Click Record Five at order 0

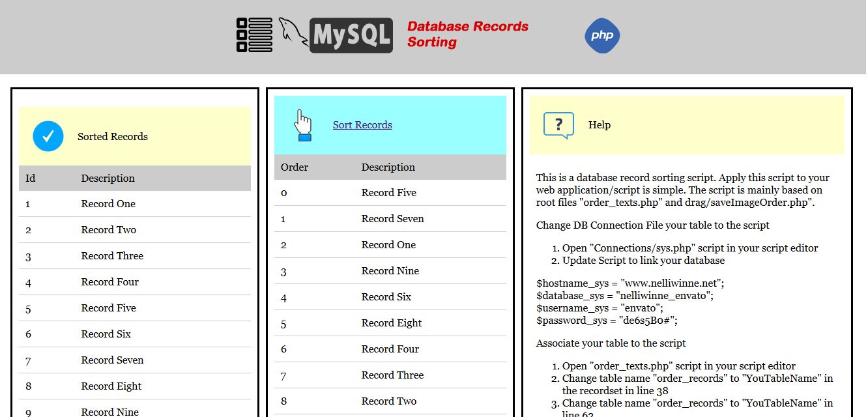pos(389,193)
